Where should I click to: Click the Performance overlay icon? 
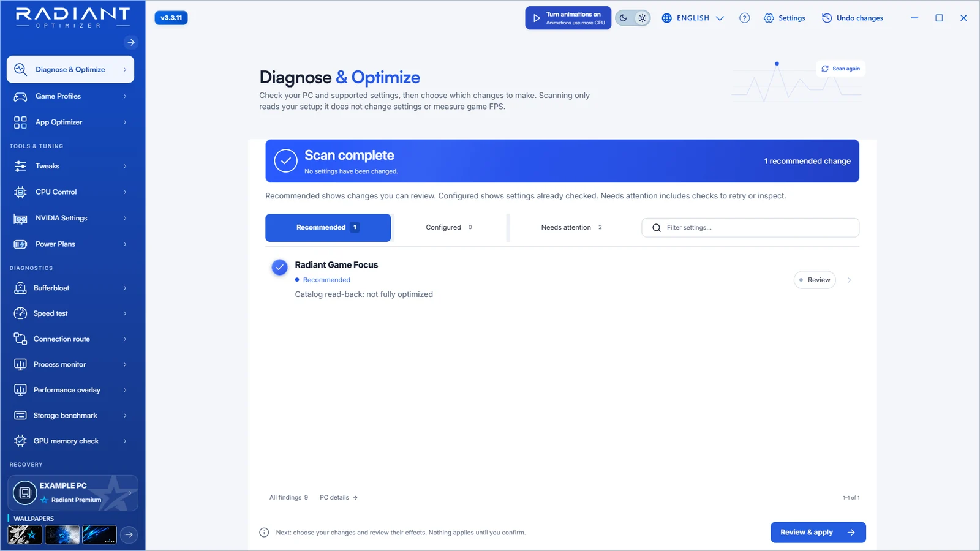tap(20, 390)
